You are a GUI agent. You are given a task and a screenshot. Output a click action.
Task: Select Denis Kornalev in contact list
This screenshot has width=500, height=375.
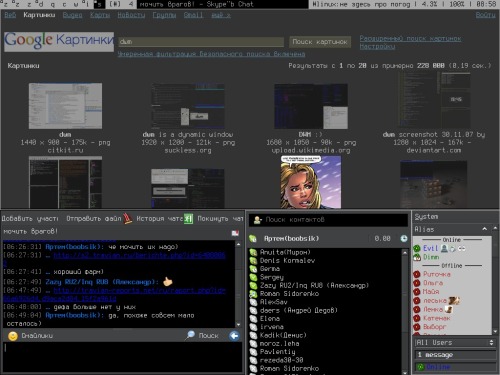point(287,260)
